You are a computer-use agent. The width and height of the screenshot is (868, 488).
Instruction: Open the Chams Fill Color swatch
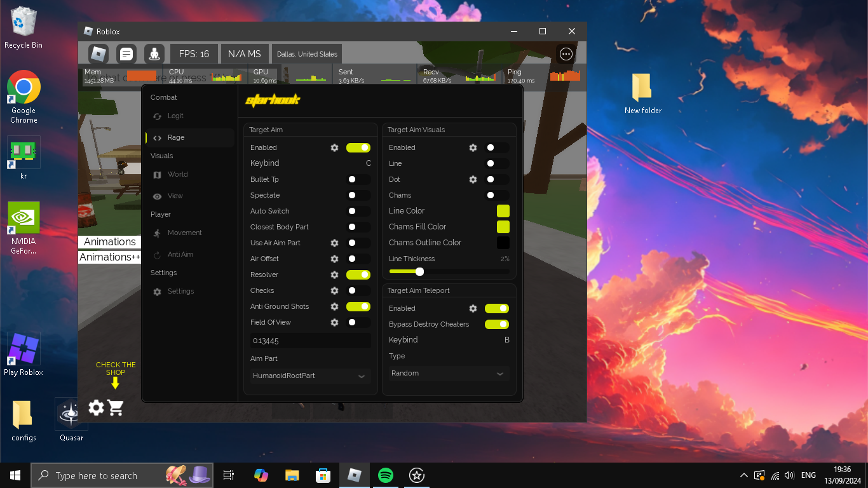click(503, 227)
